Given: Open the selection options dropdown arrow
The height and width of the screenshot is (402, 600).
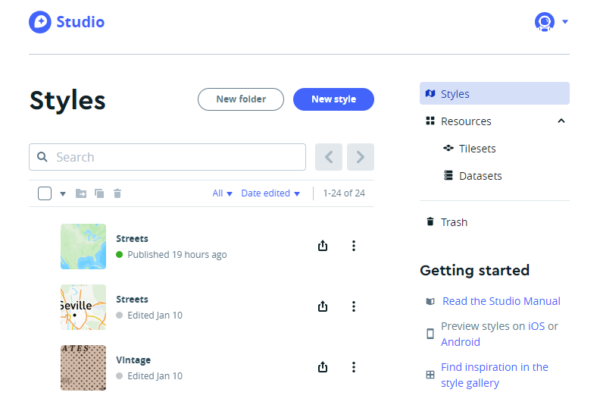Looking at the screenshot, I should [x=63, y=194].
